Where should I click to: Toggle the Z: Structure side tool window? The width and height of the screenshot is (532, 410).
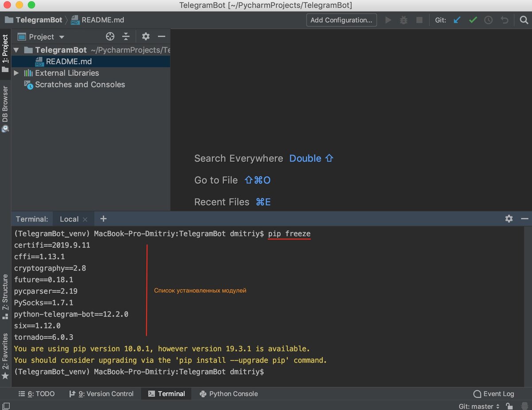(x=5, y=297)
